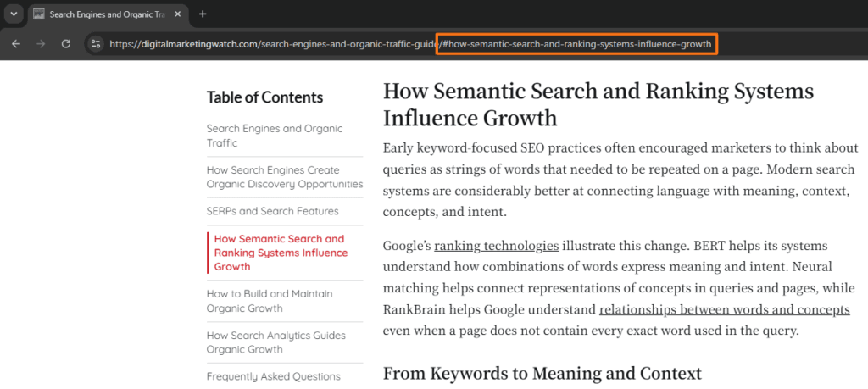Viewport: 868px width, 389px height.
Task: Go forward to the next page
Action: [41, 44]
